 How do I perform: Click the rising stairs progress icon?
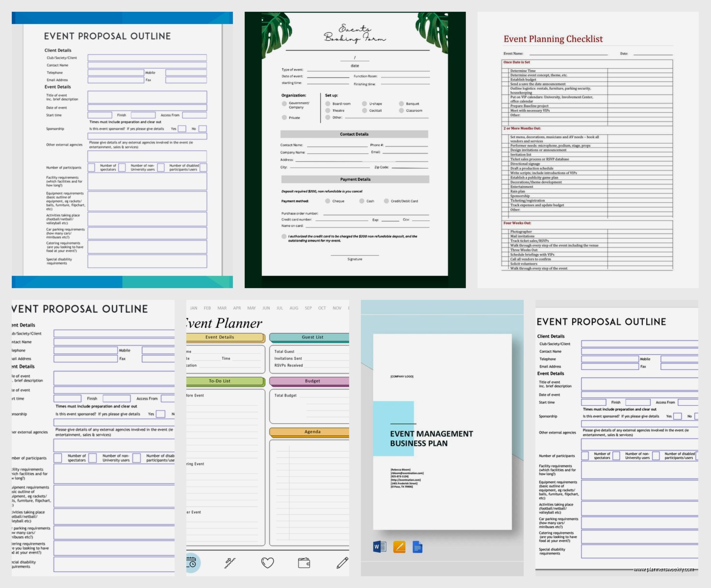coord(230,563)
